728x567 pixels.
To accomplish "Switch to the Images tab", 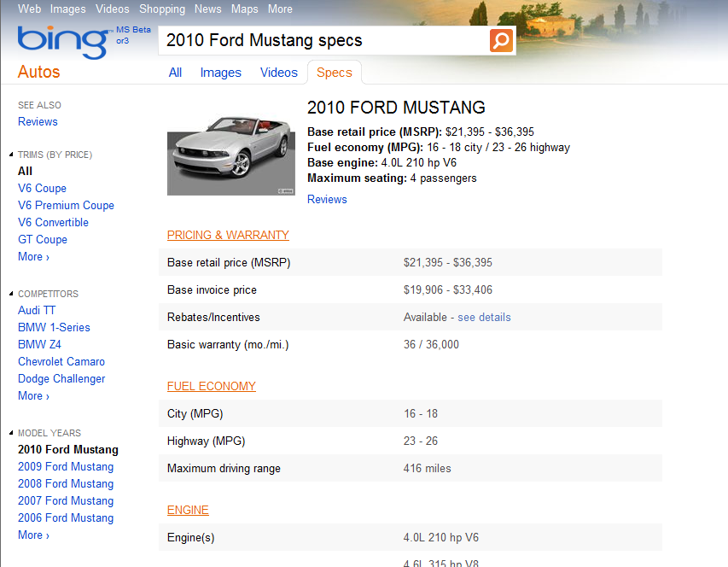I will pyautogui.click(x=220, y=73).
